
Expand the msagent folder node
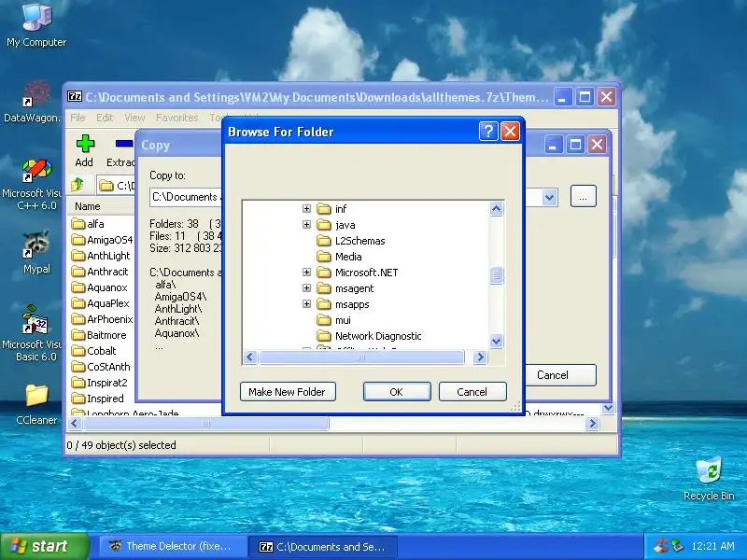(307, 288)
